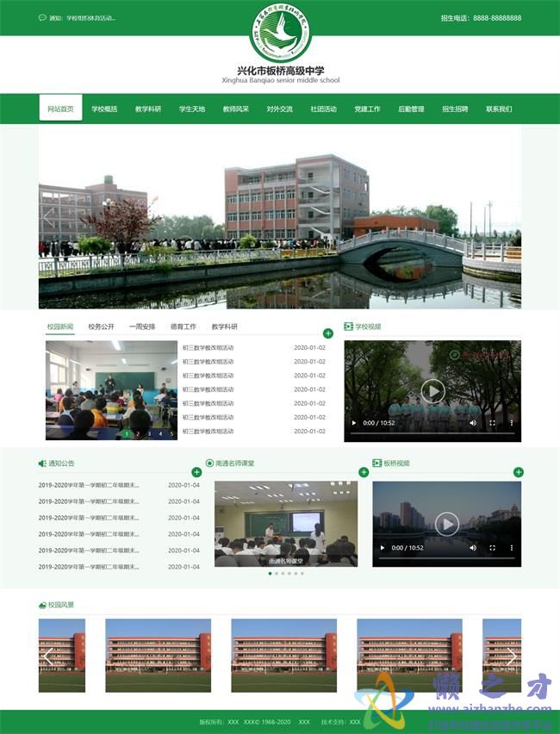Open the 通知公告 section heading
Viewport: 560px width, 734px height.
[61, 463]
